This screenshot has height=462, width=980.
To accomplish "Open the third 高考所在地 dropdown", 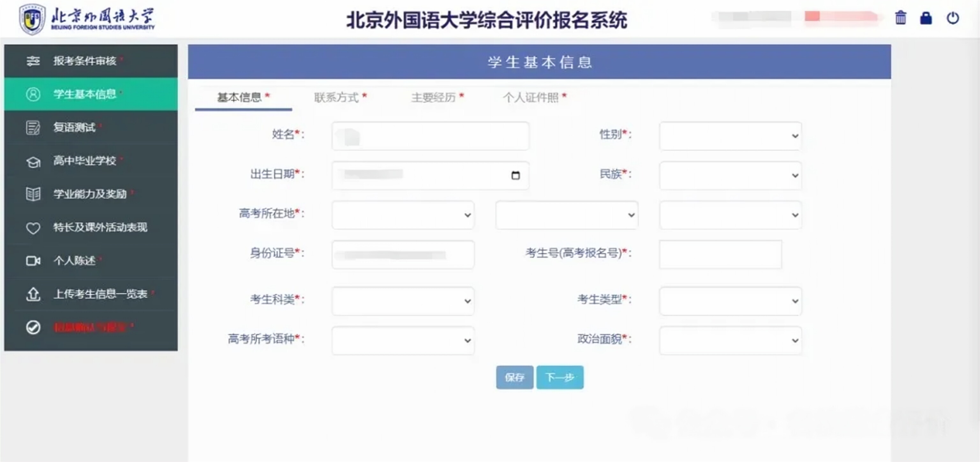I will [x=731, y=215].
